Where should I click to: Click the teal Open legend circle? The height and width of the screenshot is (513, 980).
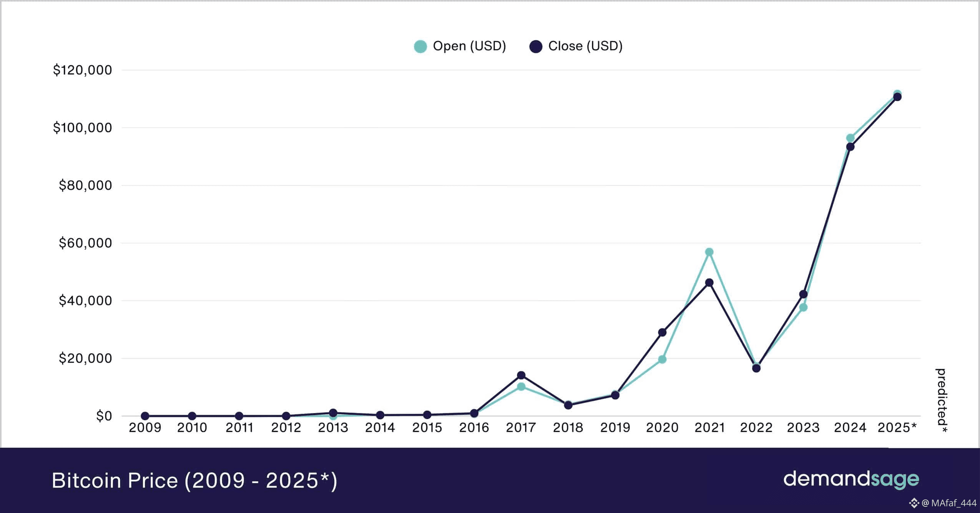pos(420,47)
